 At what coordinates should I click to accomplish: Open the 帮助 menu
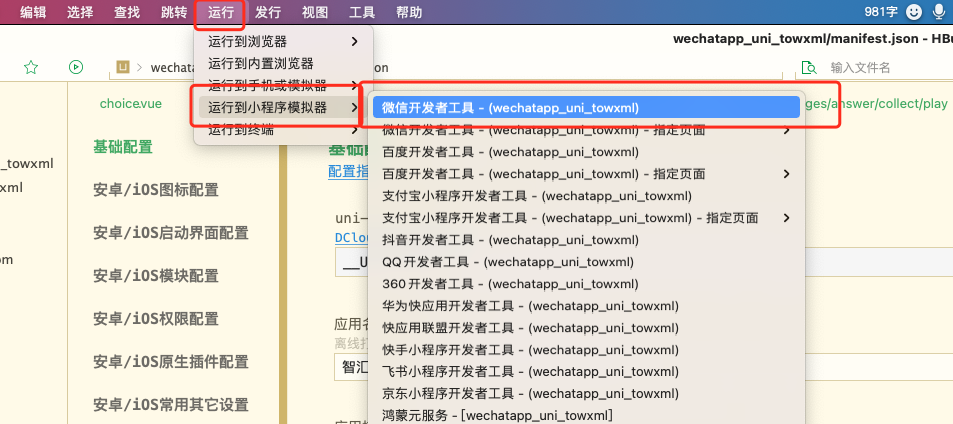pos(409,12)
